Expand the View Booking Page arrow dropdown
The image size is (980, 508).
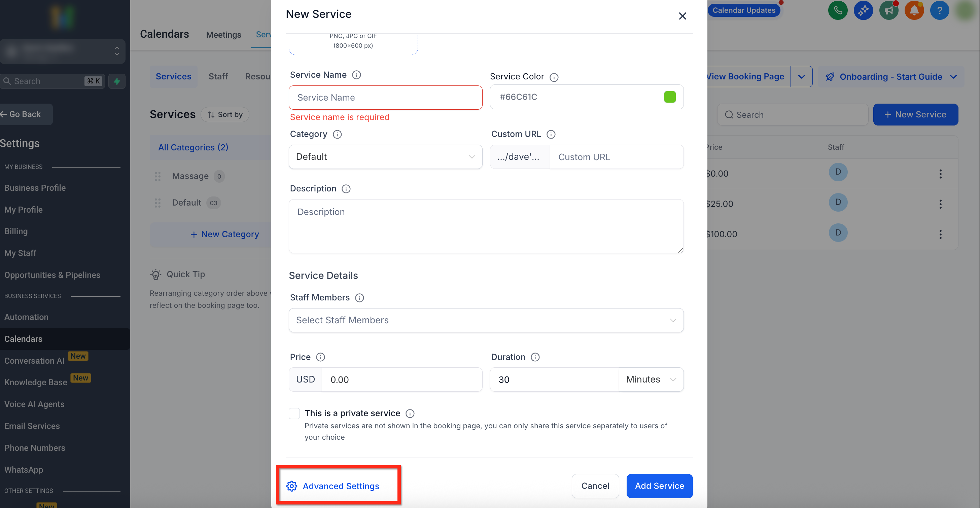pos(801,77)
